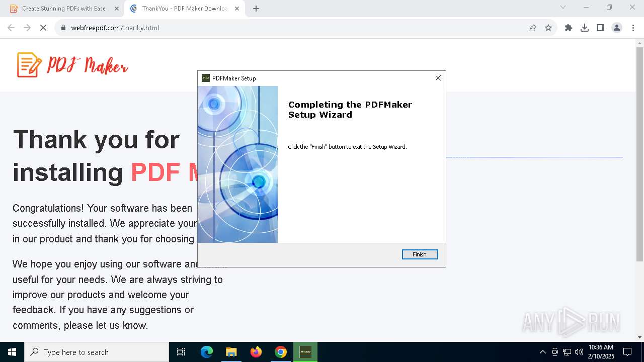Viewport: 644px width, 362px height.
Task: Click the taskbar search box
Action: (97, 352)
